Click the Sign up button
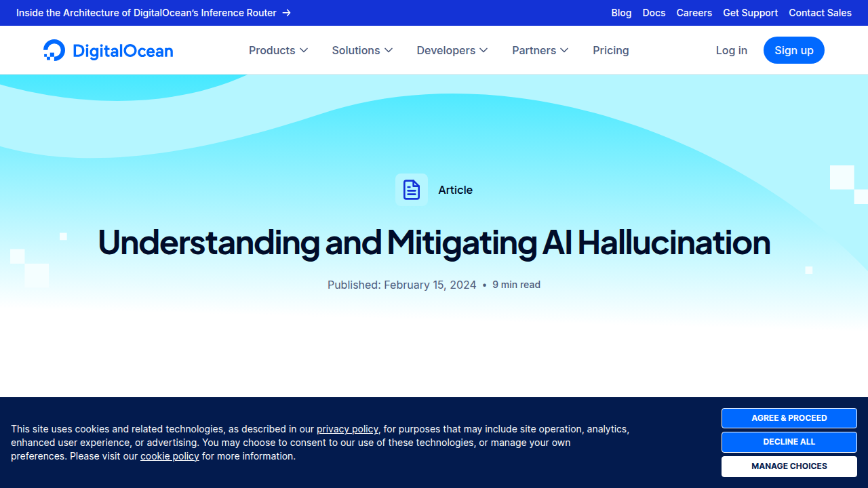The image size is (868, 488). pyautogui.click(x=794, y=50)
